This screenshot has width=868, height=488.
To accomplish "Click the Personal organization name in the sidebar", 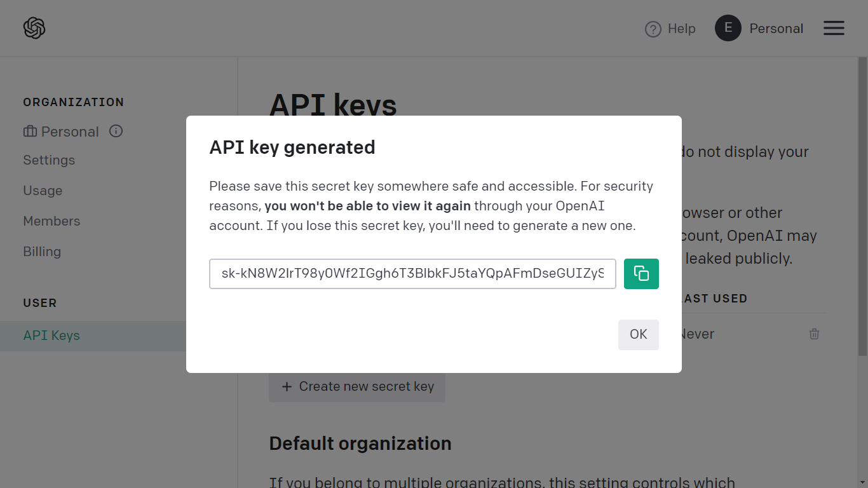I will (70, 132).
